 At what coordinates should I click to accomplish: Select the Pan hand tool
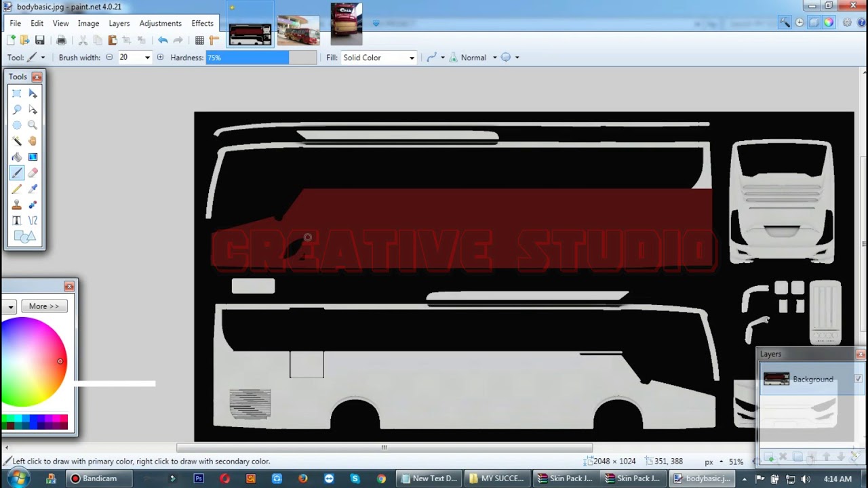click(33, 141)
